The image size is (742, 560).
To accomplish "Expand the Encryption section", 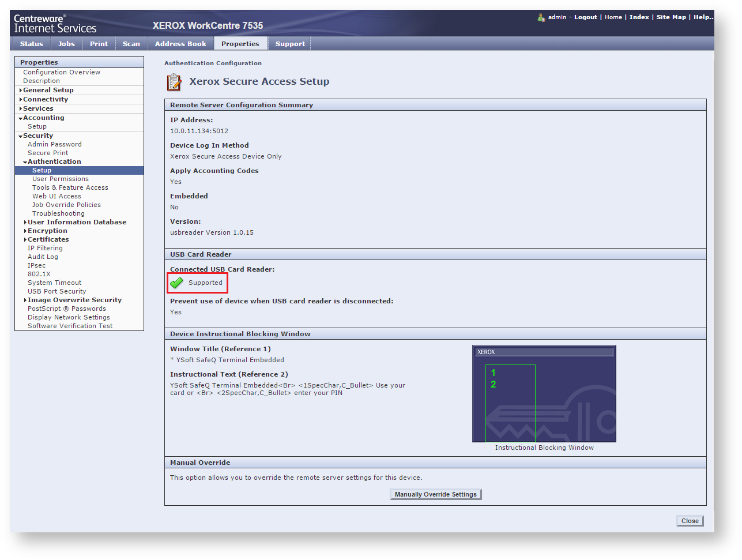I will click(47, 231).
